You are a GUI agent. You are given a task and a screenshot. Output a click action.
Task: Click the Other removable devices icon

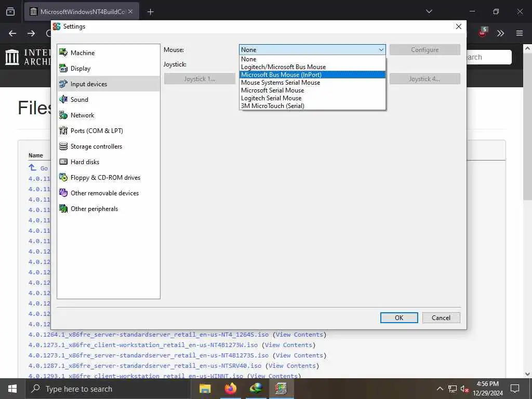coord(63,193)
